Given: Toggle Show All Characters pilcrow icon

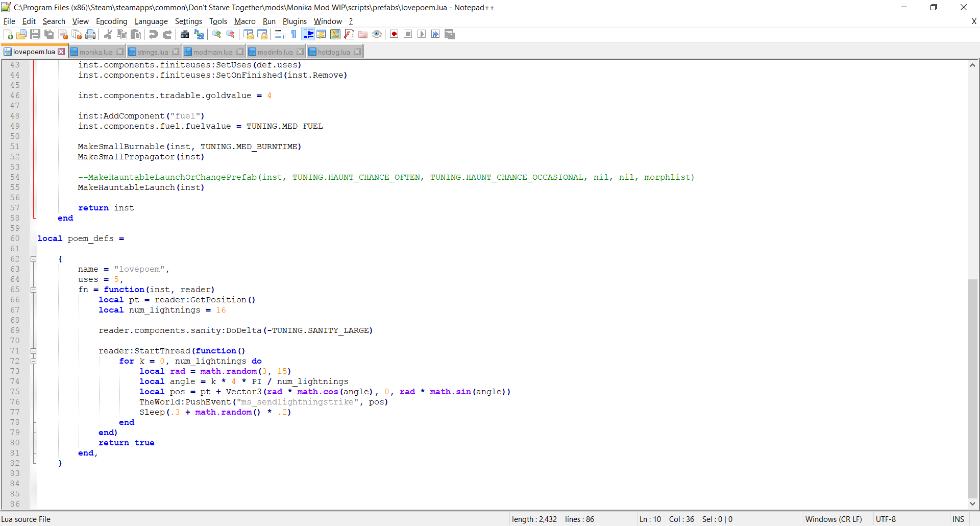Looking at the screenshot, I should [294, 34].
